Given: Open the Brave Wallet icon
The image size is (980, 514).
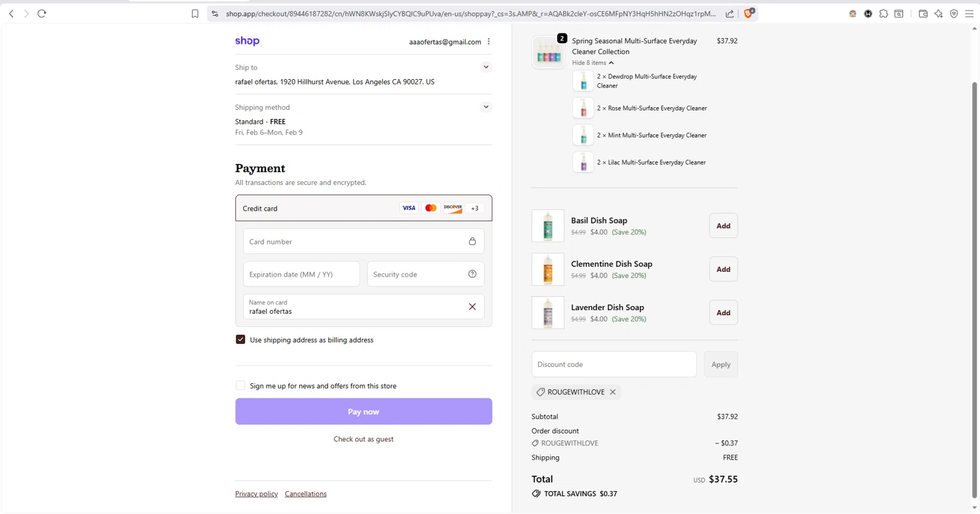Looking at the screenshot, I should [x=923, y=14].
